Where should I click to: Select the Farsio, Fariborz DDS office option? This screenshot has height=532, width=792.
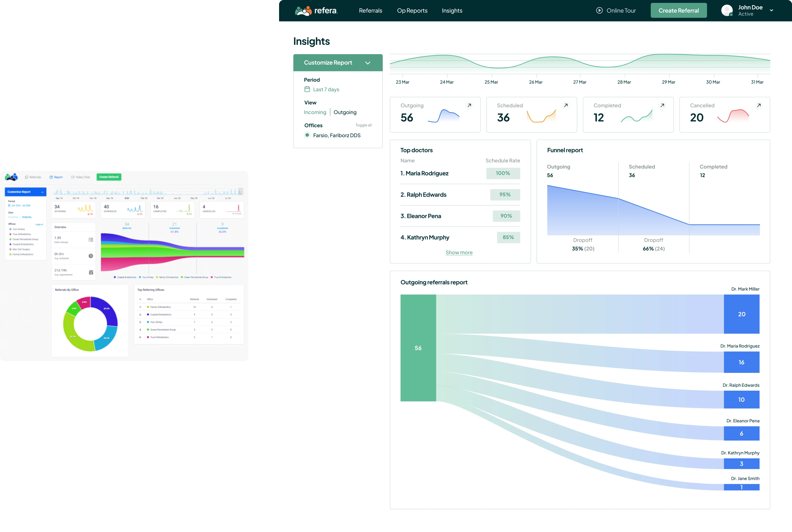tap(337, 135)
